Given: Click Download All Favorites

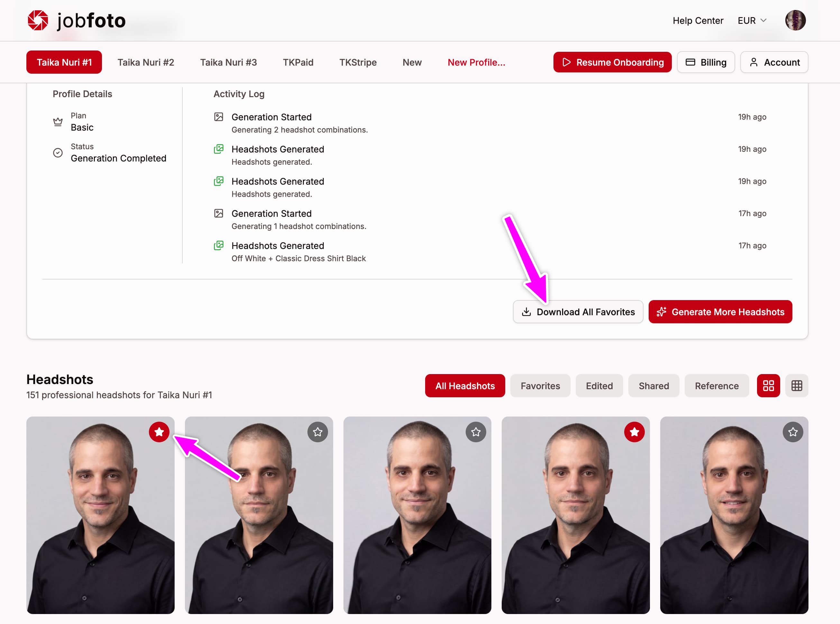Looking at the screenshot, I should (578, 312).
